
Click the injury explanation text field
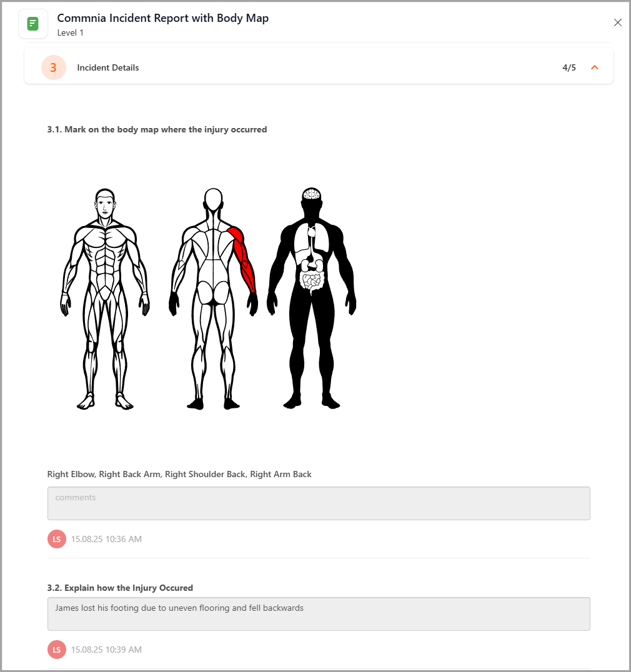click(319, 614)
